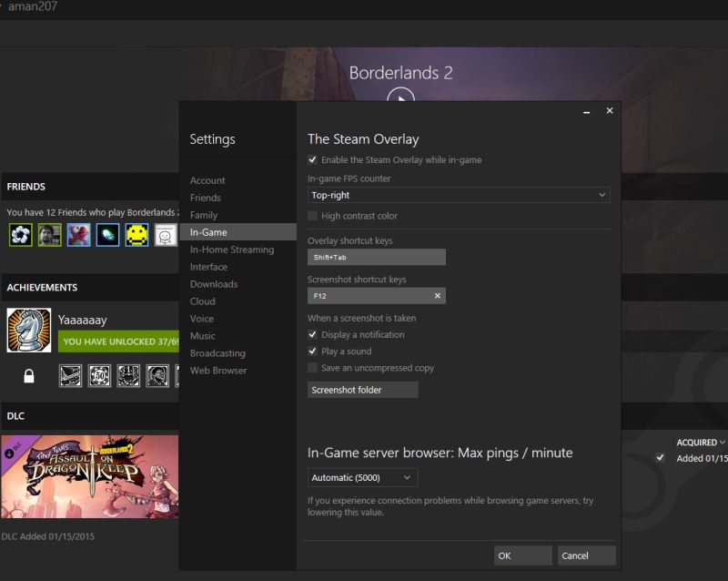Screen dimensions: 728x581
Task: Open the Voice settings category
Action: pos(201,319)
